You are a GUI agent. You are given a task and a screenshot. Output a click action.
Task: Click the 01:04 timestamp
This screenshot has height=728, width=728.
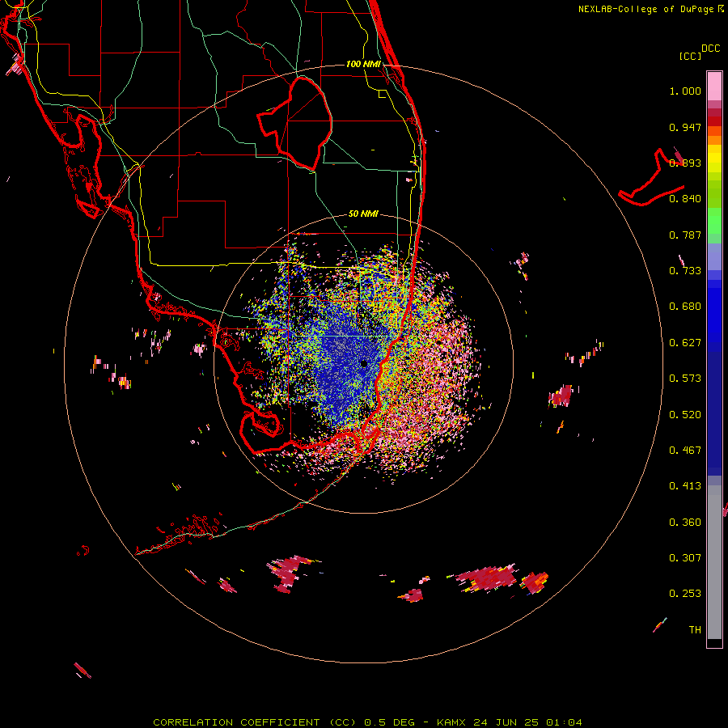click(x=564, y=722)
